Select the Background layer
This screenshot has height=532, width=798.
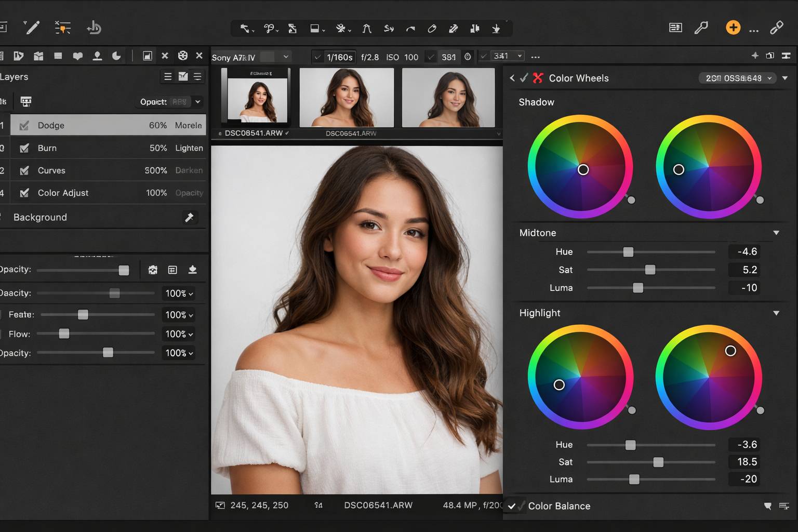(x=94, y=217)
